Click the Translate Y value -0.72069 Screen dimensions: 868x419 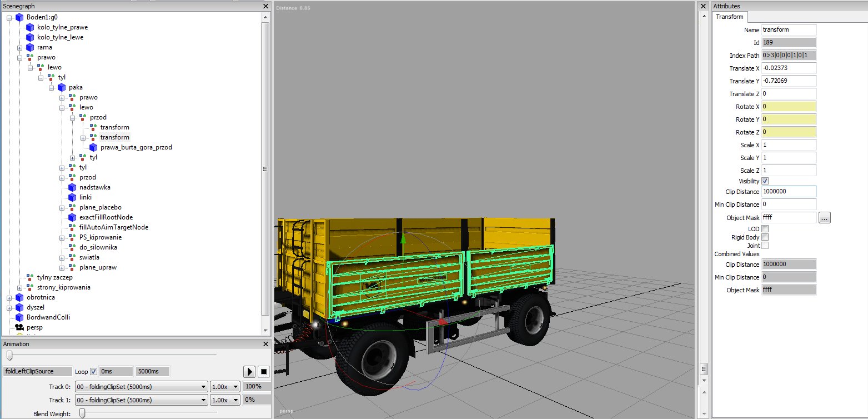789,81
